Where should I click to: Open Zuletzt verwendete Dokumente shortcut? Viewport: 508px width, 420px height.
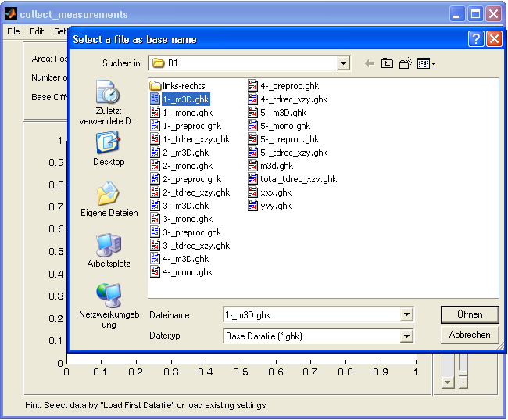[x=109, y=102]
